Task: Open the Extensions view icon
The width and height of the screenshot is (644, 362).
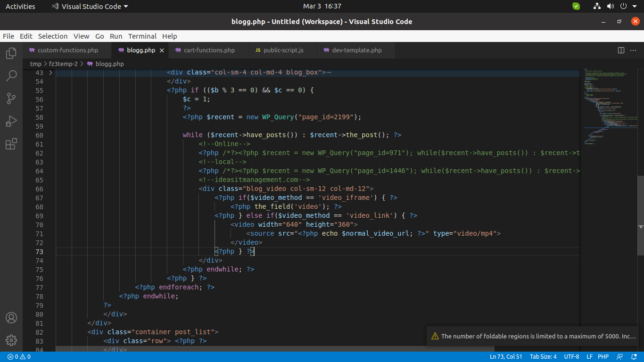Action: [x=11, y=144]
